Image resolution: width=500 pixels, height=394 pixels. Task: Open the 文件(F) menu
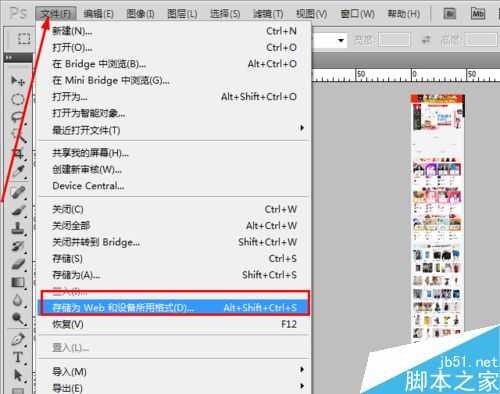click(x=56, y=14)
